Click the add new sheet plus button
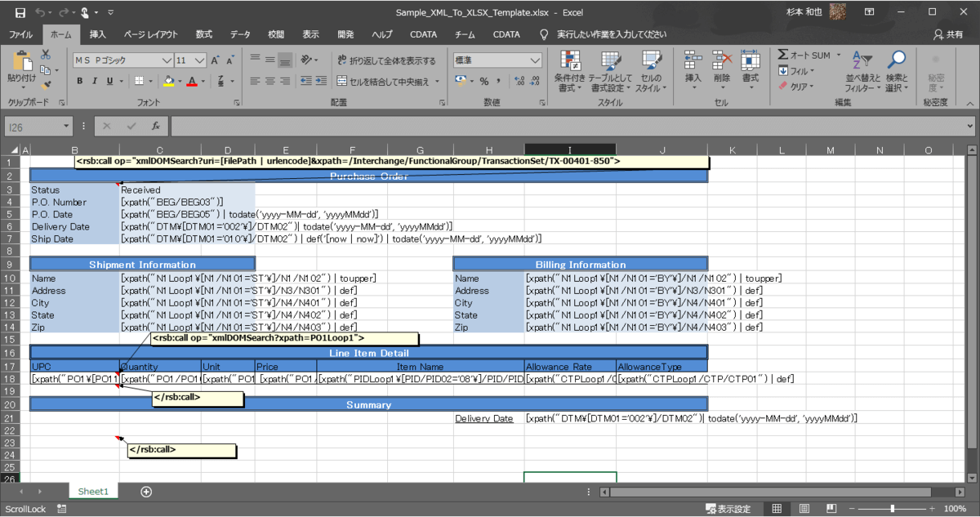The image size is (980, 517). [146, 491]
